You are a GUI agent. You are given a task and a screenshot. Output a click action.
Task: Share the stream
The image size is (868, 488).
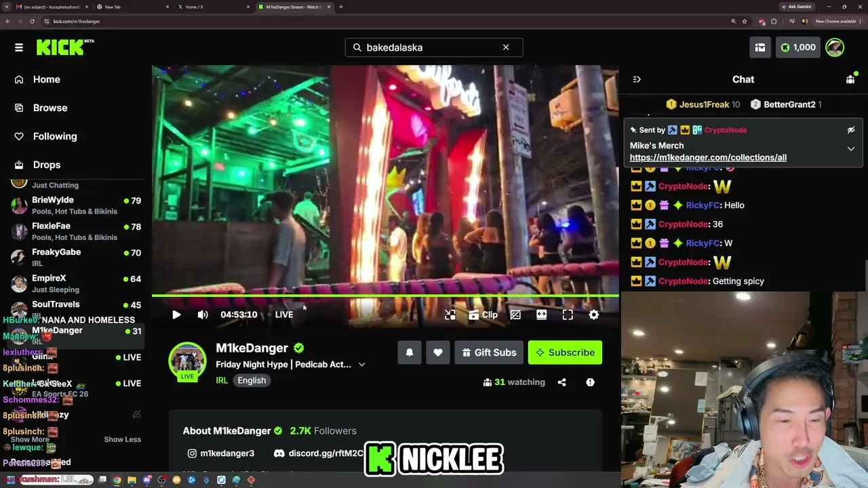tap(561, 382)
